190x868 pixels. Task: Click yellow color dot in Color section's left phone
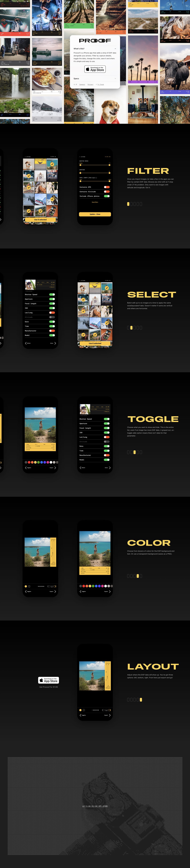point(26,586)
